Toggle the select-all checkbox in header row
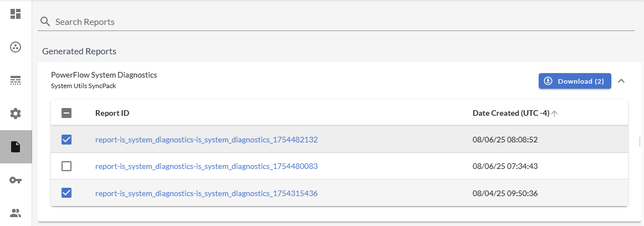The width and height of the screenshot is (644, 226). [67, 113]
